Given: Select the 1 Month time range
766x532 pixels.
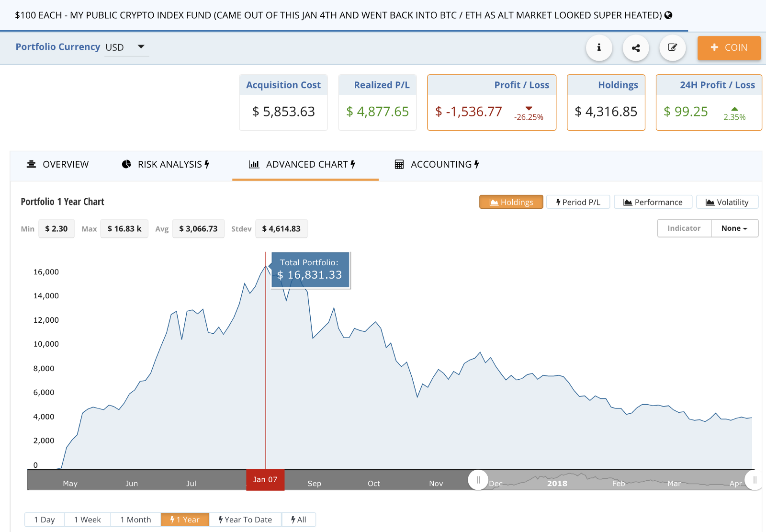Looking at the screenshot, I should click(x=135, y=520).
